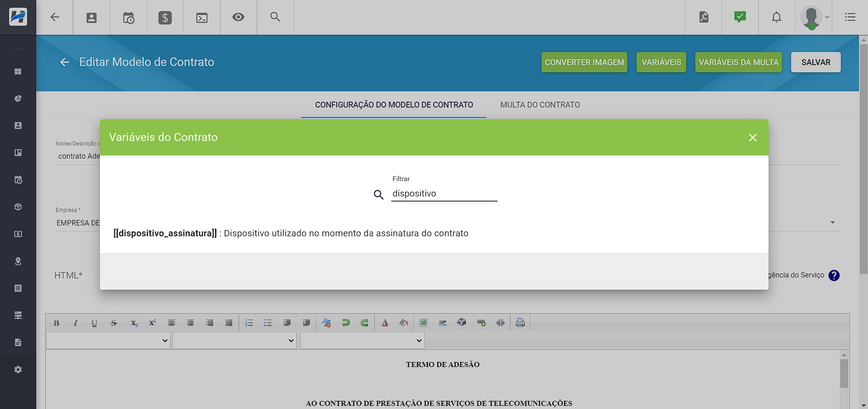The image size is (868, 409).
Task: Redo the last edit
Action: tap(365, 323)
